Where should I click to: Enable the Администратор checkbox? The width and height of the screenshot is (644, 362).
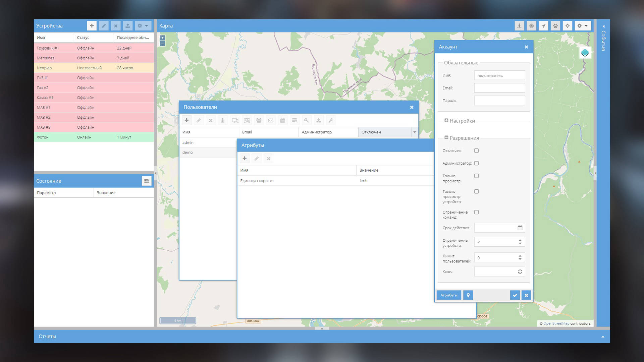point(476,163)
